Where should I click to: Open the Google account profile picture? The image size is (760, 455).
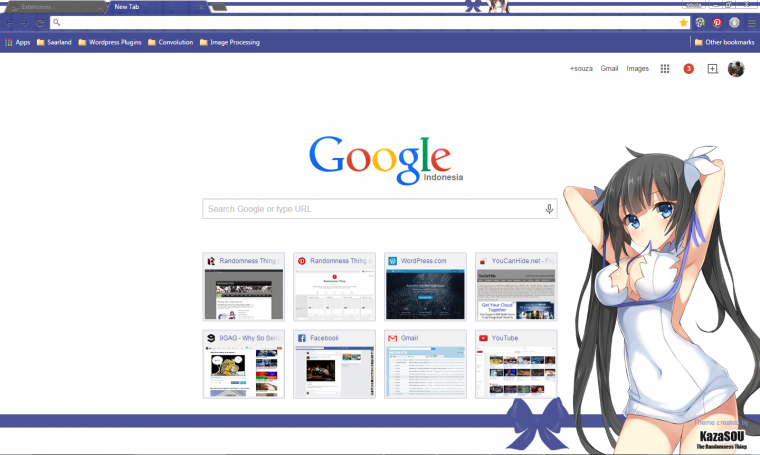tap(736, 69)
